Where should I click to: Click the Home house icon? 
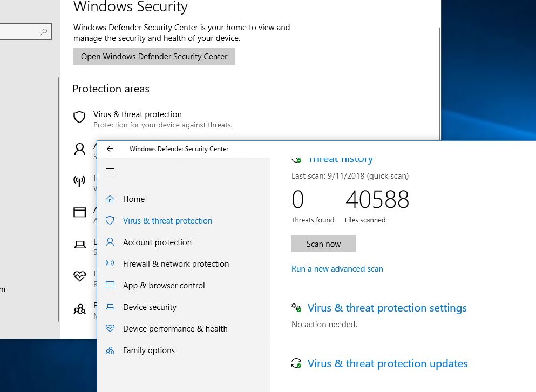[110, 199]
